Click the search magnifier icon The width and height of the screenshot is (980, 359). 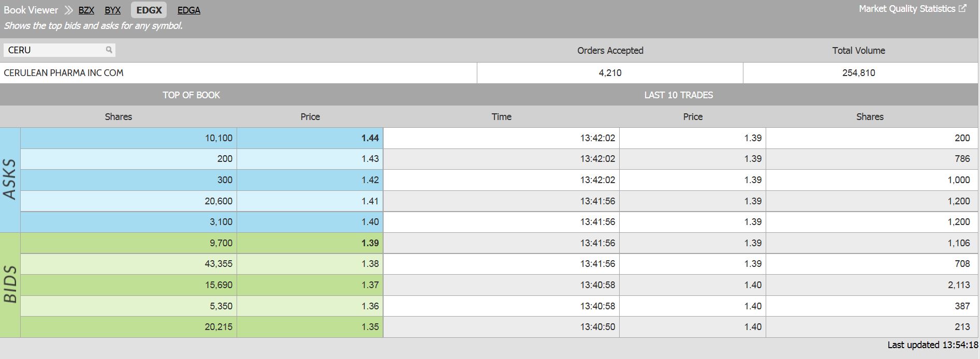point(109,50)
